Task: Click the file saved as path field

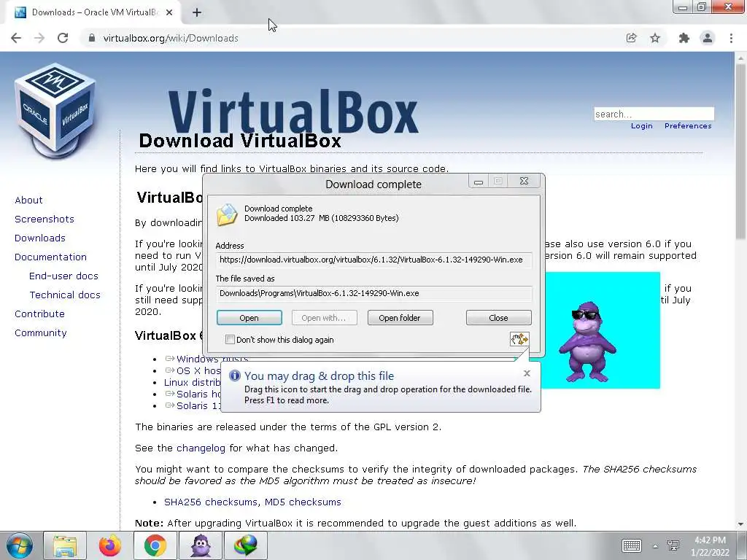Action: tap(373, 293)
